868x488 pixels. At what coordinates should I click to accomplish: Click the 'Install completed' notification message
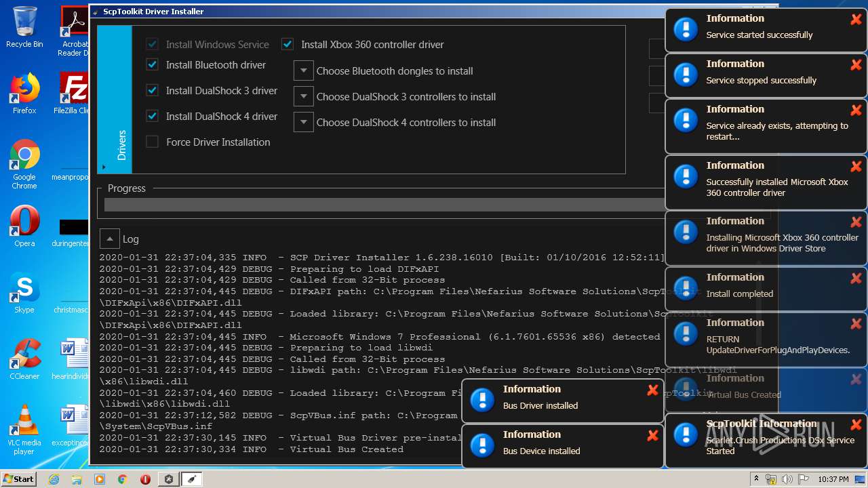tap(739, 294)
